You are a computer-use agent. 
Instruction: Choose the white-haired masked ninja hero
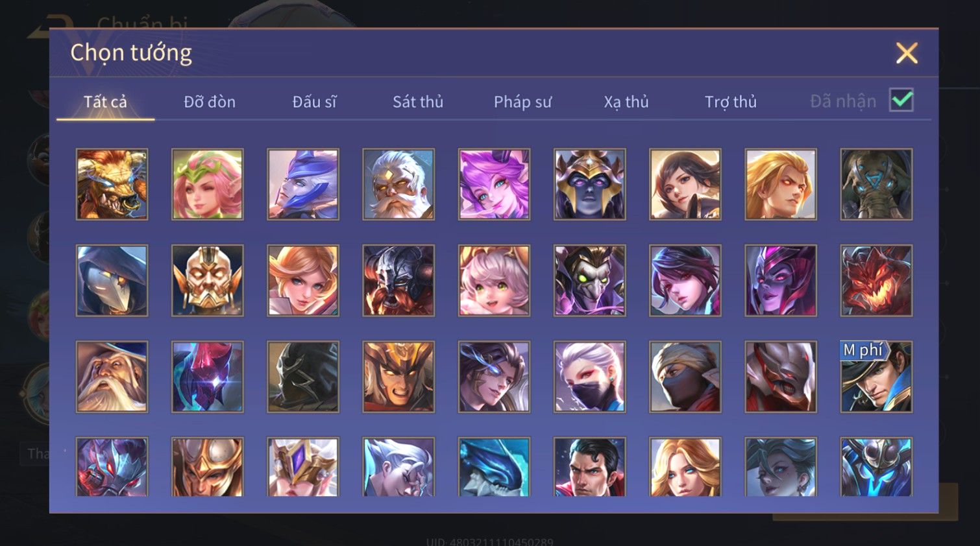589,377
